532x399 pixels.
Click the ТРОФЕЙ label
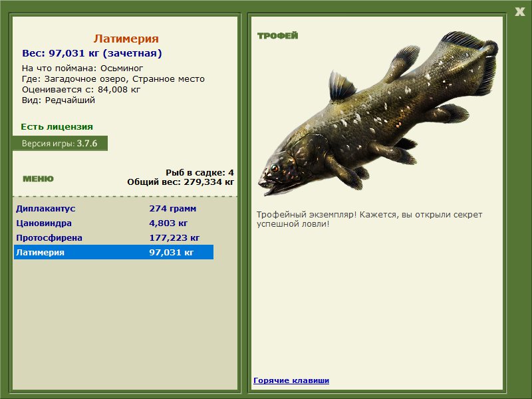277,36
